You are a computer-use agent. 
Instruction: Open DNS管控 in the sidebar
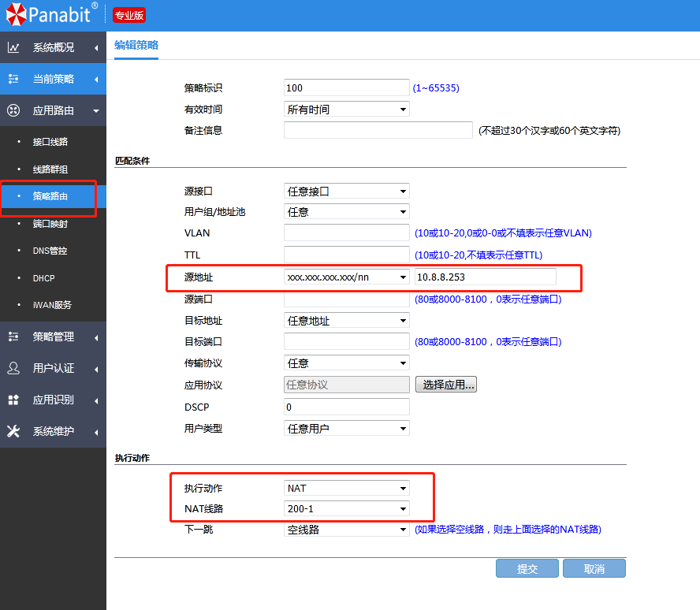click(x=50, y=251)
